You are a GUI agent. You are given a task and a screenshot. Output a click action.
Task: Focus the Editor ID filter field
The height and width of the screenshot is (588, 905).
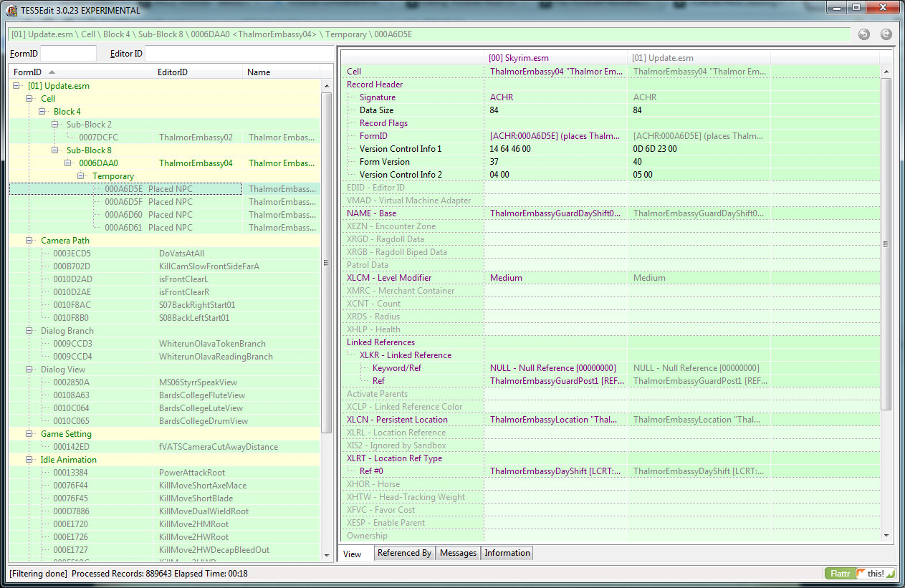tap(239, 53)
